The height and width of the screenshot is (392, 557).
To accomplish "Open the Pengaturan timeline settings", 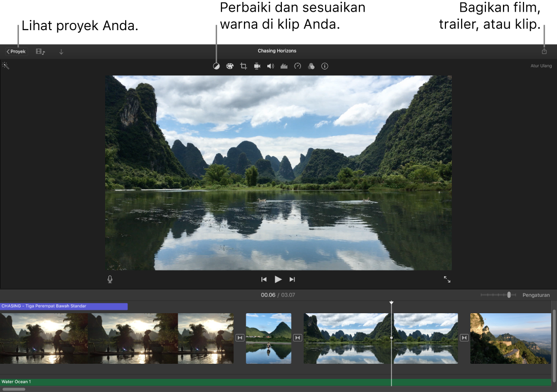I will pyautogui.click(x=536, y=295).
